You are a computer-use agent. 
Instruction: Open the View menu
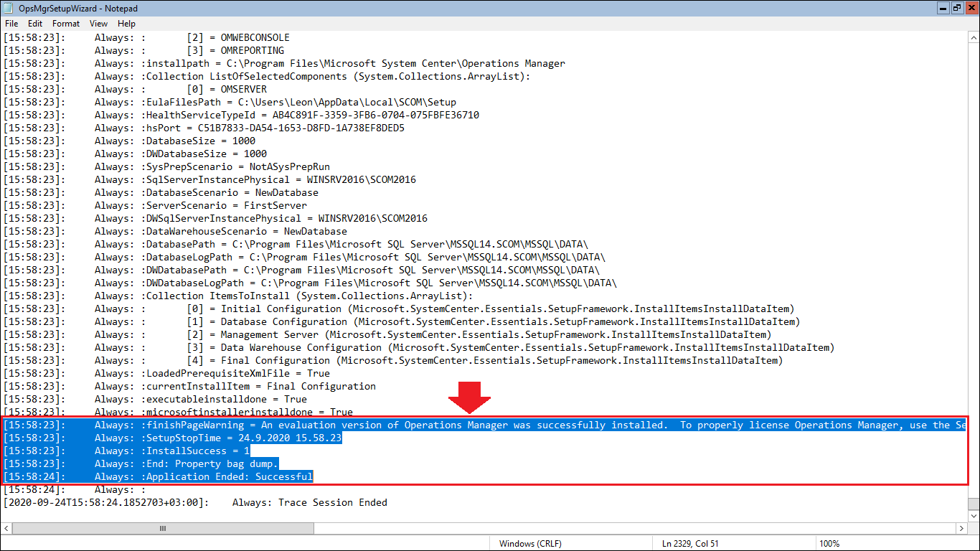click(x=99, y=24)
